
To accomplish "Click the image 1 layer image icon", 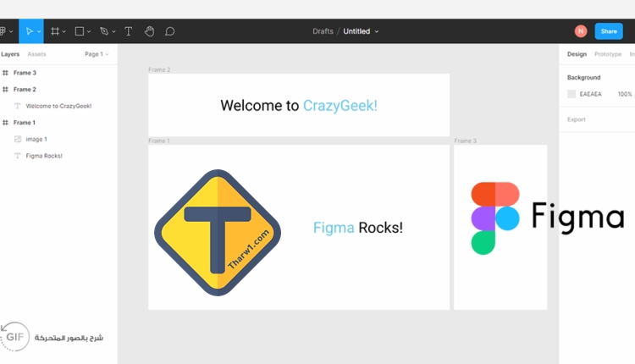I will pos(18,140).
